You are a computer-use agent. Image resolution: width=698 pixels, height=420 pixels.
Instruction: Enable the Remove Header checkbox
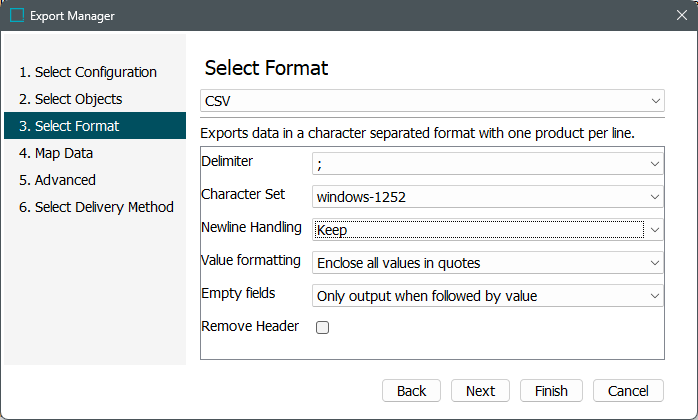click(322, 327)
